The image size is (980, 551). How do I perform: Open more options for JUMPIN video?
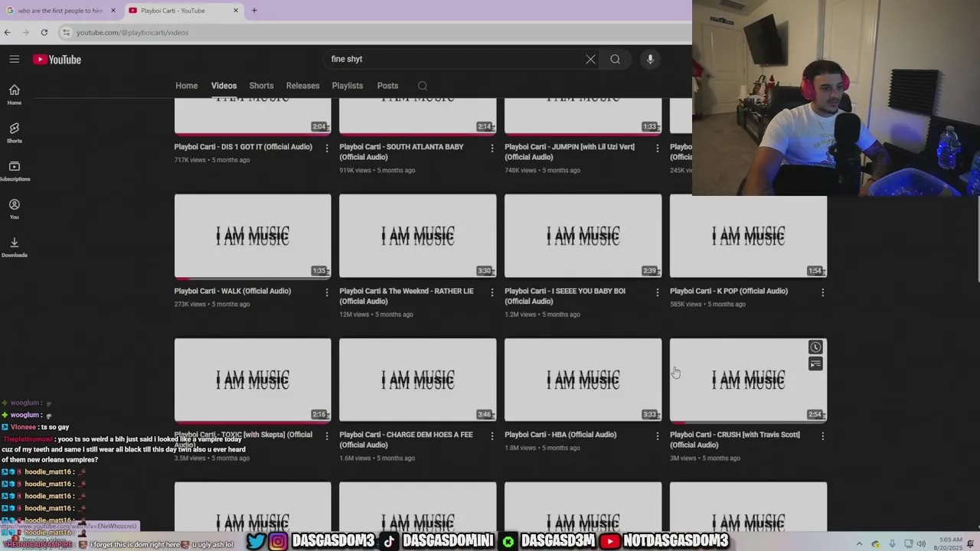(657, 148)
